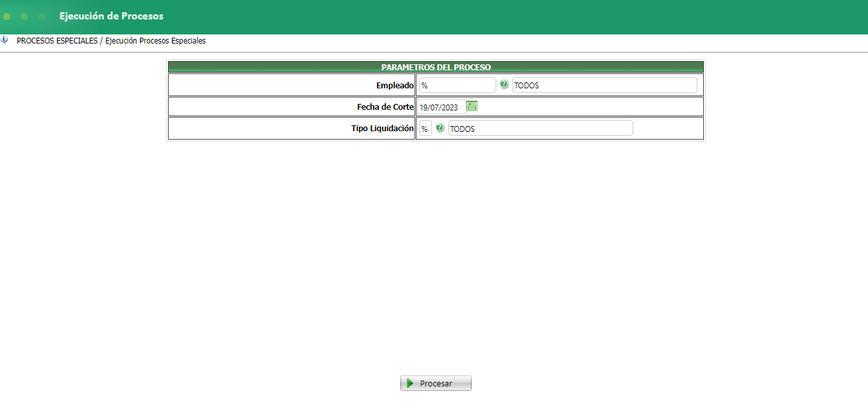Click the Empleado label
The width and height of the screenshot is (868, 415).
(395, 85)
